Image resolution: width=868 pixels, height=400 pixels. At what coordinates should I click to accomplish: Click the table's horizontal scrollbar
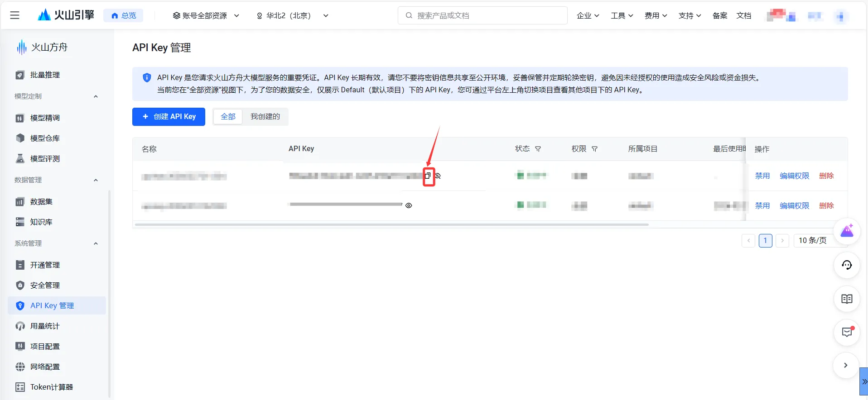click(392, 224)
